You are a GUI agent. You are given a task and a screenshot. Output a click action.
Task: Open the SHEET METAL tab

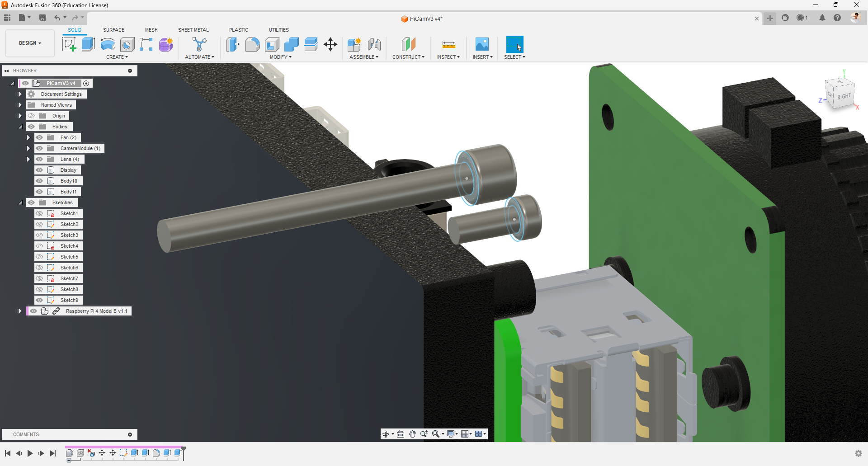tap(193, 30)
